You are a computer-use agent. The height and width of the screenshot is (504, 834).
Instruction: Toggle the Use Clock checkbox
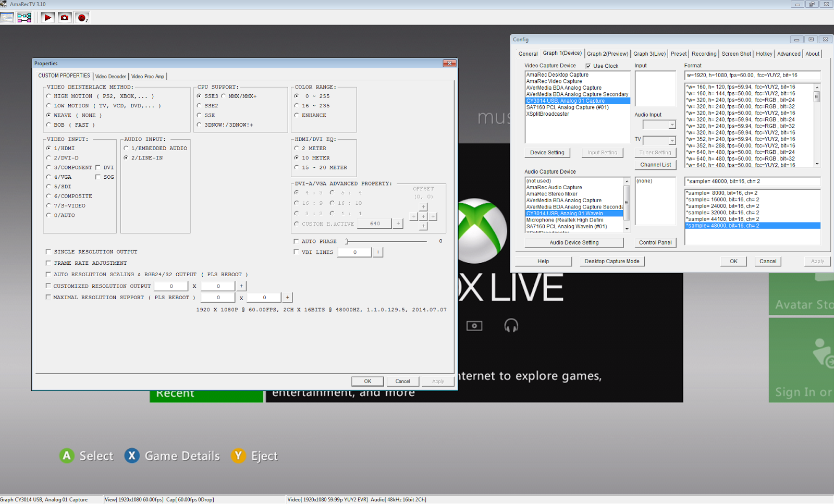pos(588,66)
